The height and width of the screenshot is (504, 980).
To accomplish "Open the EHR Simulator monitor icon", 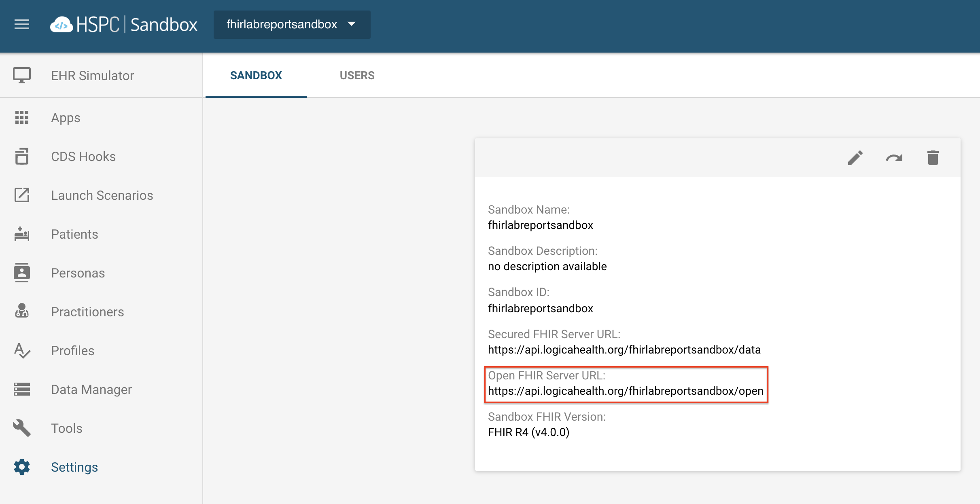I will [22, 75].
